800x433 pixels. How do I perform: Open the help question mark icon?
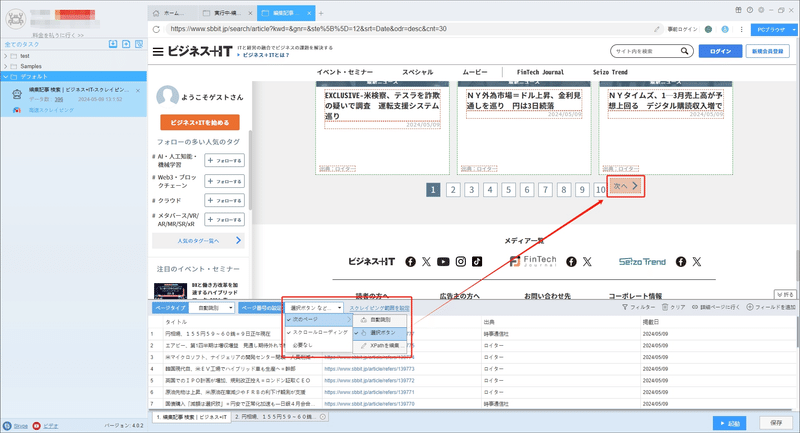point(749,10)
